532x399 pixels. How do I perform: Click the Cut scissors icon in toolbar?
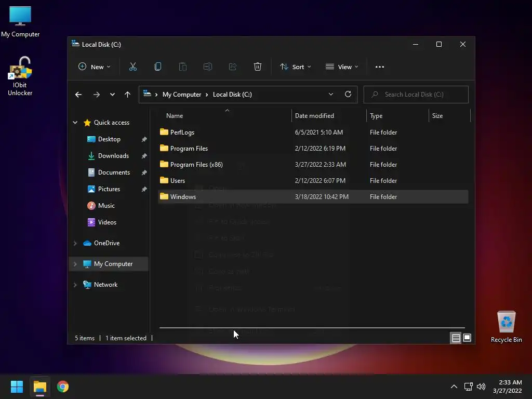pos(132,67)
